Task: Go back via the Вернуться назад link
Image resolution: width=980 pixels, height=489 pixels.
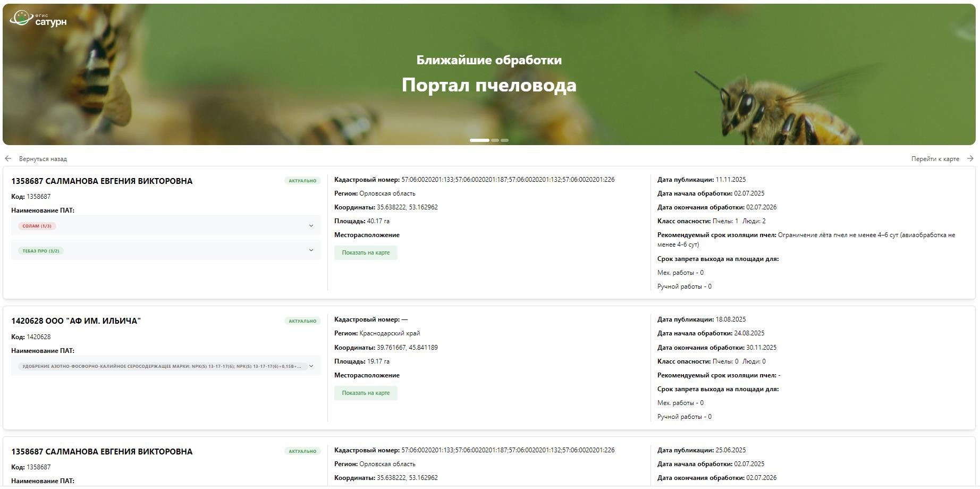Action: 43,159
